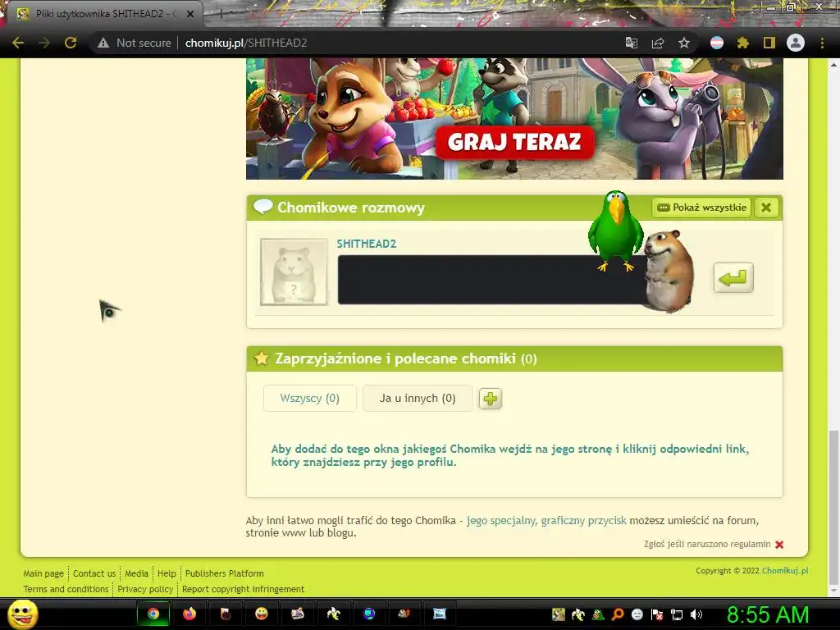The width and height of the screenshot is (840, 630).
Task: Open the yellow smiley taskbar app
Action: click(262, 614)
